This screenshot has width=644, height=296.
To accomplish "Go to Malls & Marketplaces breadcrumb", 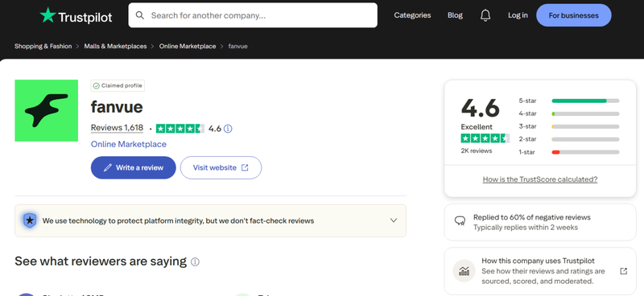I will (x=115, y=47).
